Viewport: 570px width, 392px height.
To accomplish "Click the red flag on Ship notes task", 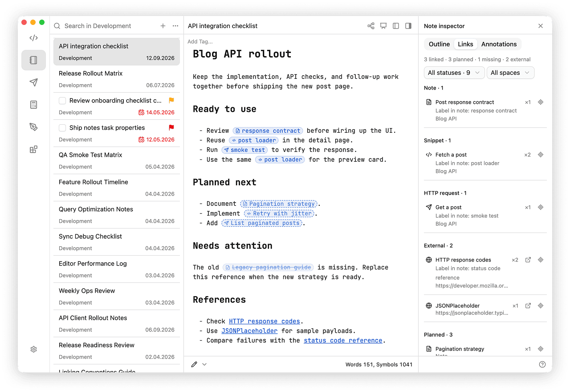I will [171, 128].
